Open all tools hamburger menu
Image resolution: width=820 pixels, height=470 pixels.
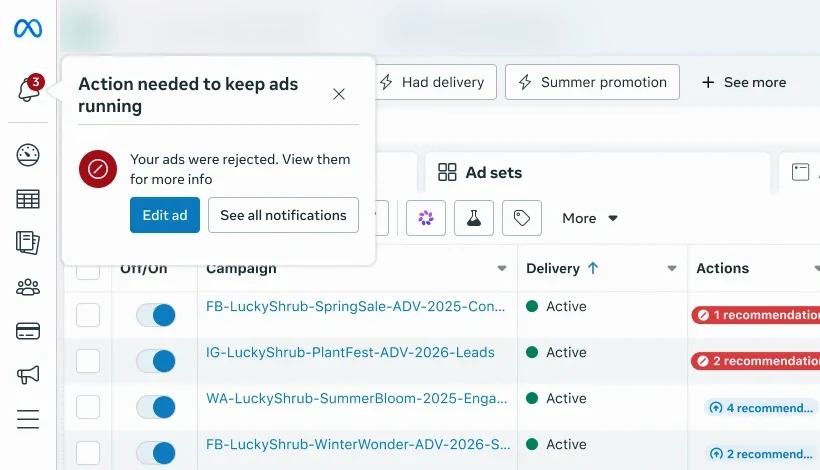tap(28, 419)
